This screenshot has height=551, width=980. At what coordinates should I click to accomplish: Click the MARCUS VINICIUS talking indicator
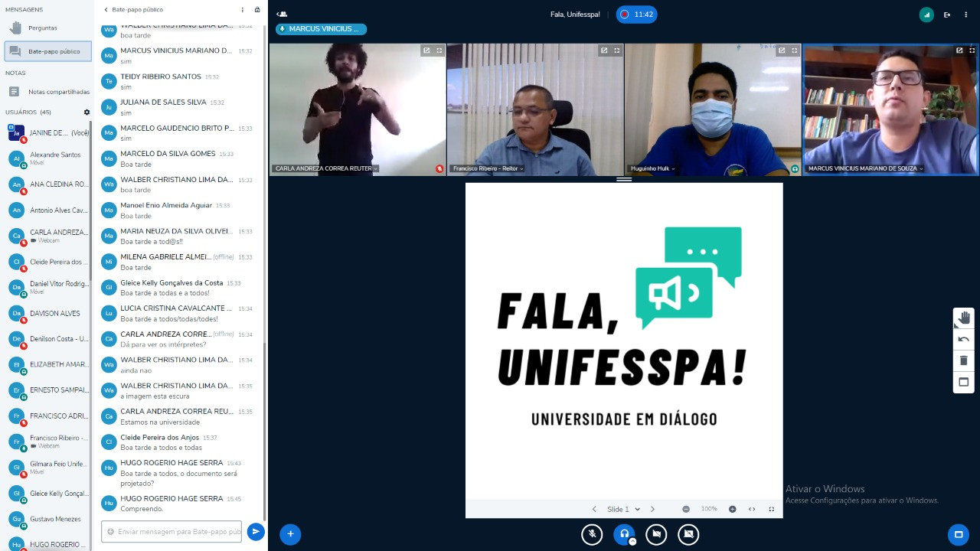(x=321, y=29)
